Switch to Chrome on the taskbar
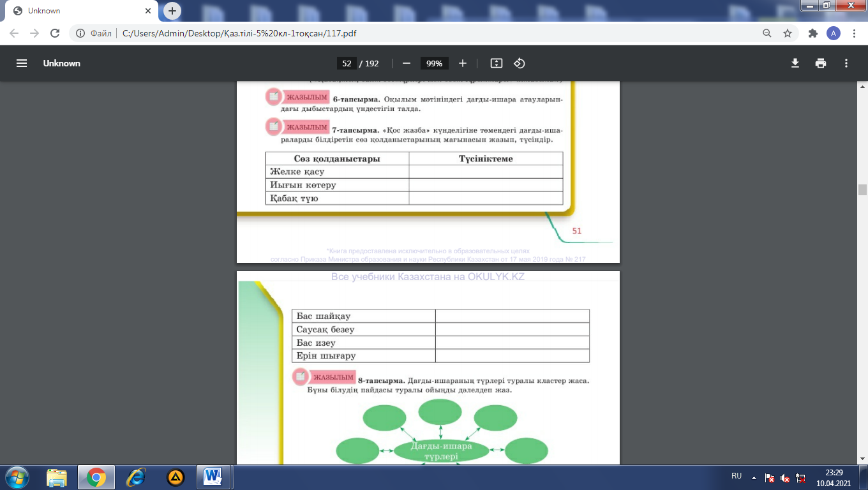 point(96,477)
